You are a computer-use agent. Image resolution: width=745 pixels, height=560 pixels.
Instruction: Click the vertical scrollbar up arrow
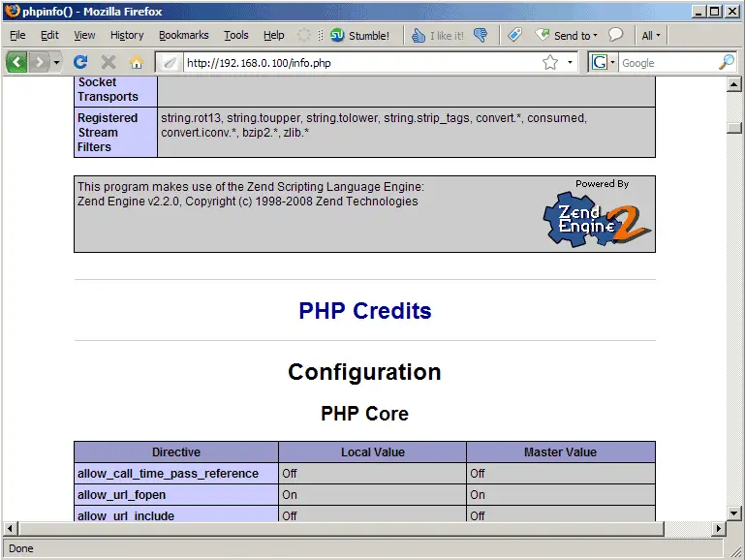tap(733, 84)
